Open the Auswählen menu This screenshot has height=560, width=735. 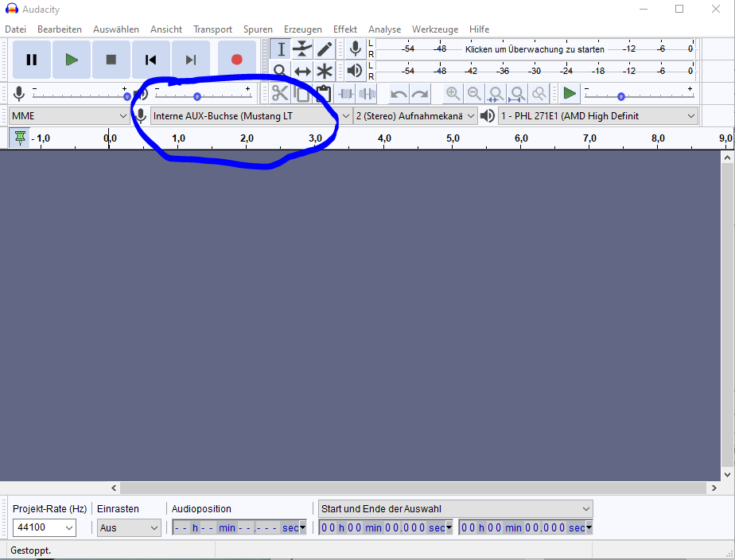click(x=116, y=29)
